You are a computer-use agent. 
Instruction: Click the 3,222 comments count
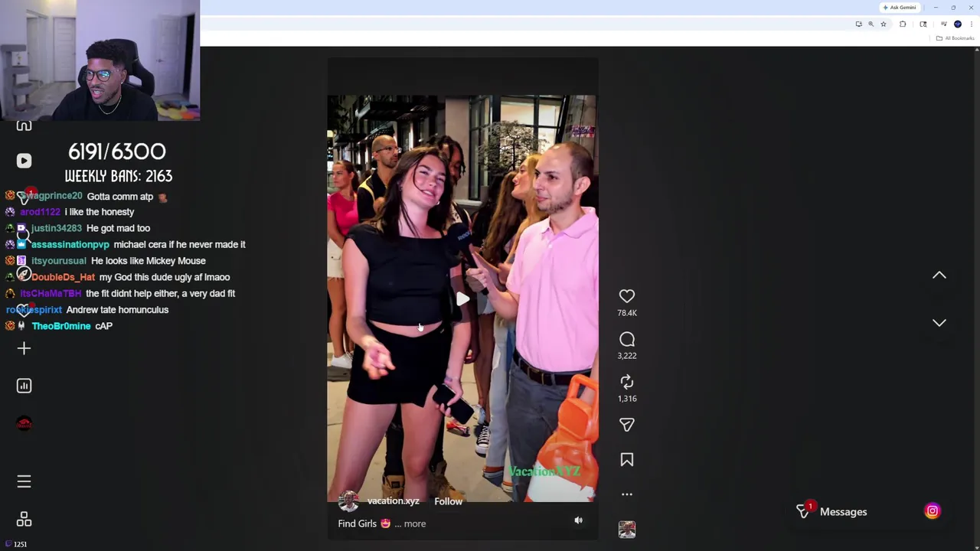627,356
